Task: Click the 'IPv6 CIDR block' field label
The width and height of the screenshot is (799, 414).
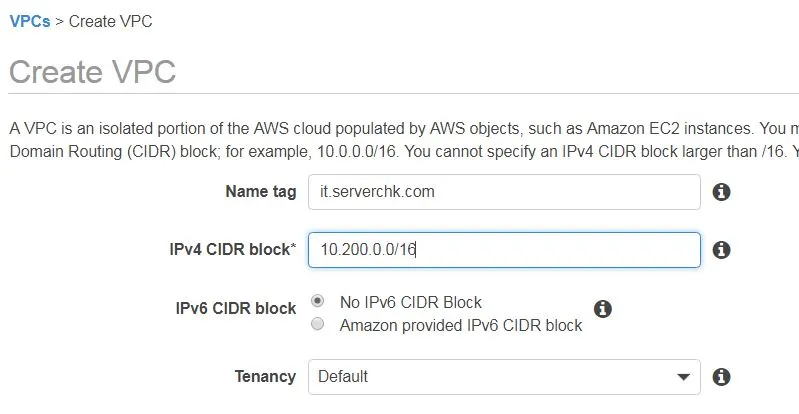Action: 236,308
